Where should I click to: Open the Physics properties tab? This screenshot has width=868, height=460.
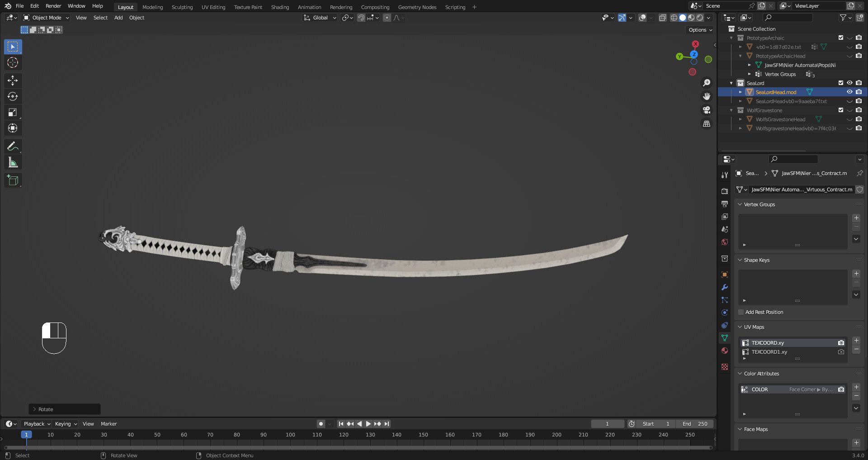pos(725,313)
